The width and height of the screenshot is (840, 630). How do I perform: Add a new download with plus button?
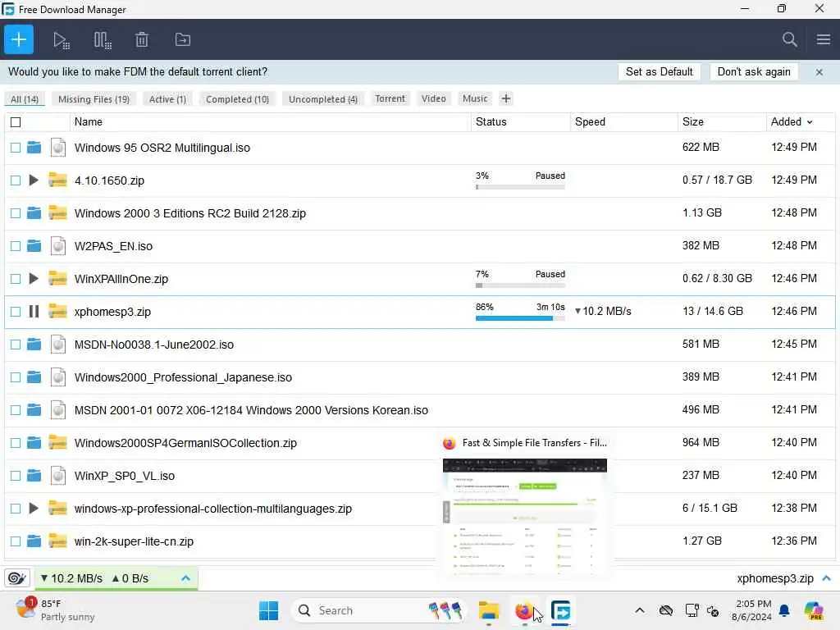click(x=19, y=39)
